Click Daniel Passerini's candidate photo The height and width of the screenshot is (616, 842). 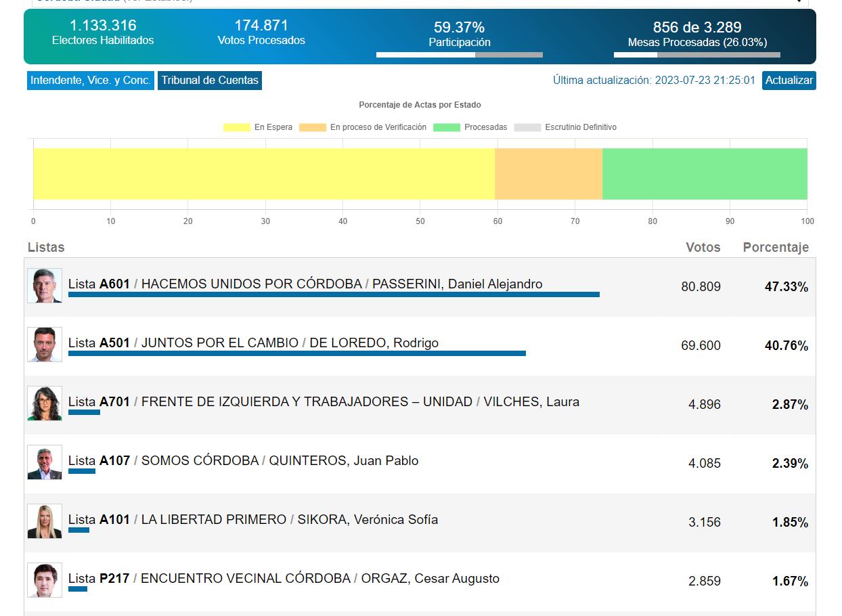45,286
